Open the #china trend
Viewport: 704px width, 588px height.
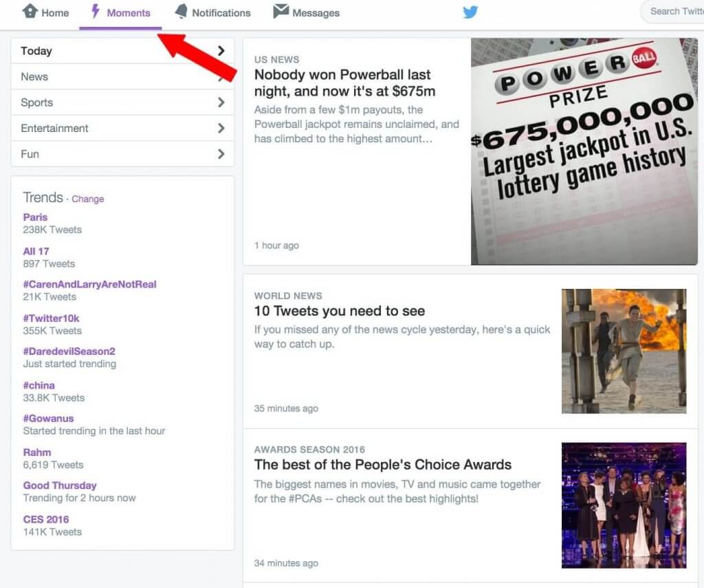(39, 385)
